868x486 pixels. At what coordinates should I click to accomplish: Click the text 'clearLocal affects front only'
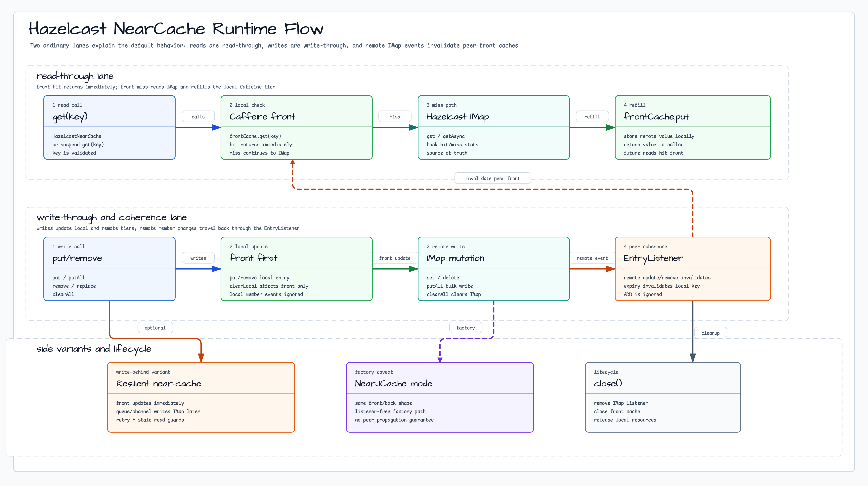click(269, 286)
